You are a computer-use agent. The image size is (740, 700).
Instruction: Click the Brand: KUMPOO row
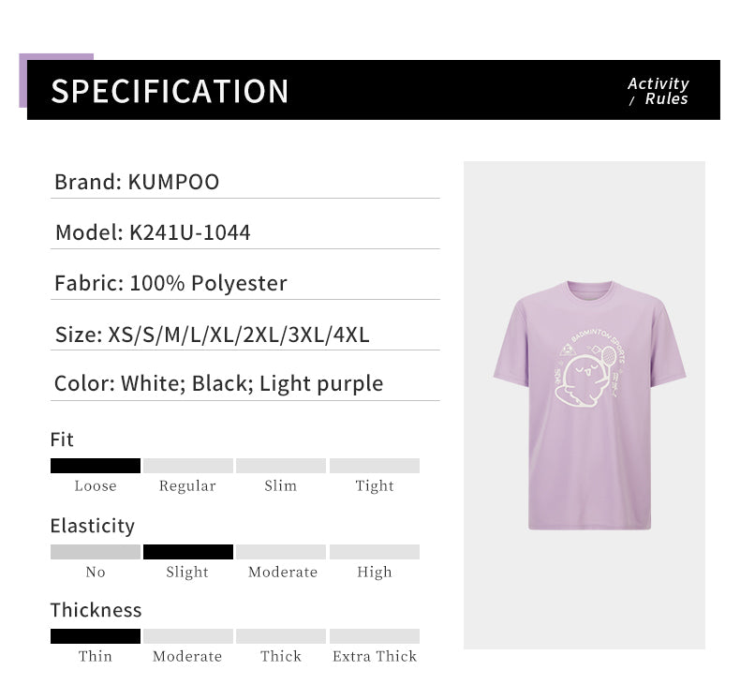[x=137, y=182]
